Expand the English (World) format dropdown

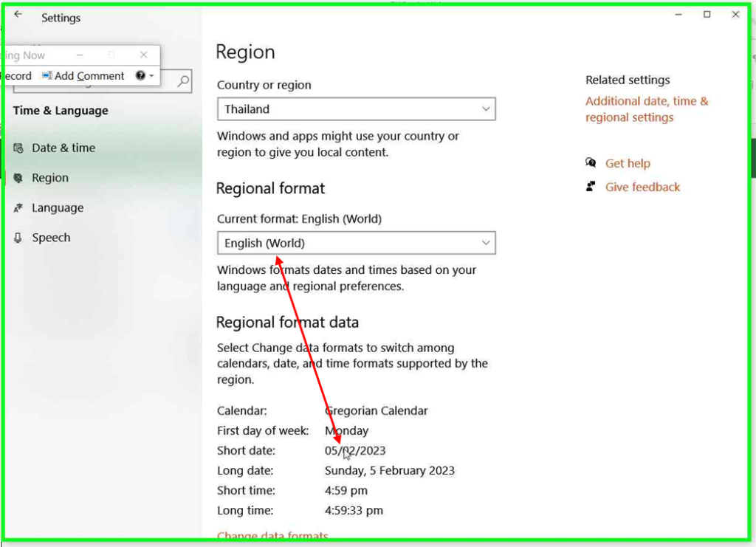(356, 243)
